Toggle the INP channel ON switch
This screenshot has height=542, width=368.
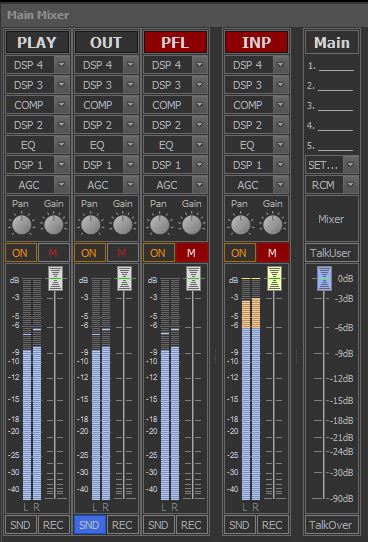tap(239, 253)
